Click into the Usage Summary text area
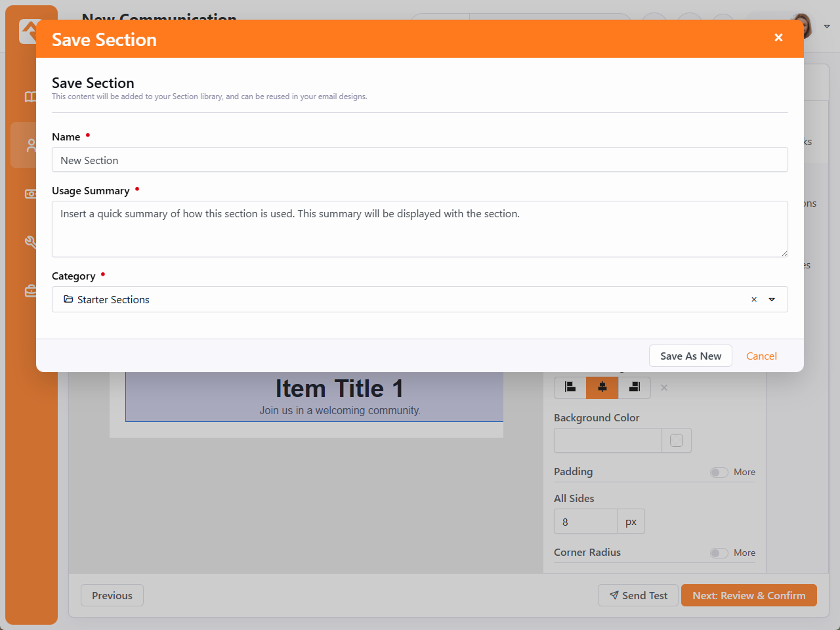The height and width of the screenshot is (630, 840). [x=419, y=228]
